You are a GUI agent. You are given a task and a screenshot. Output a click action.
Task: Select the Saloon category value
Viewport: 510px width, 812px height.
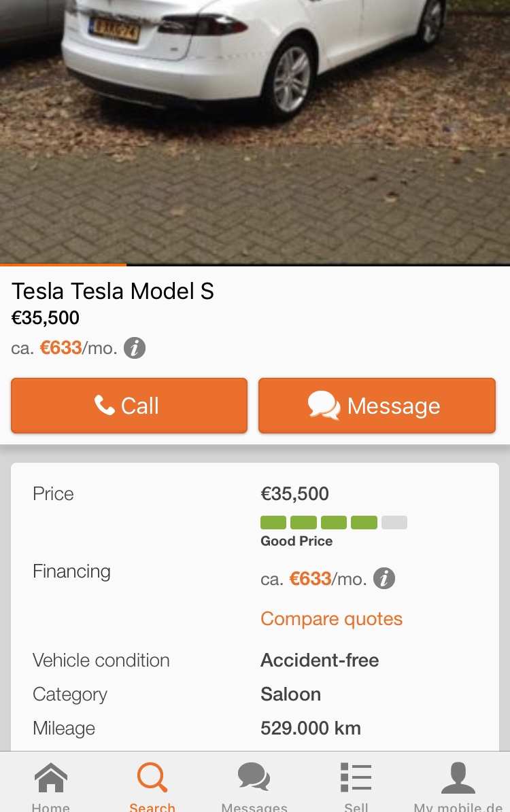290,694
